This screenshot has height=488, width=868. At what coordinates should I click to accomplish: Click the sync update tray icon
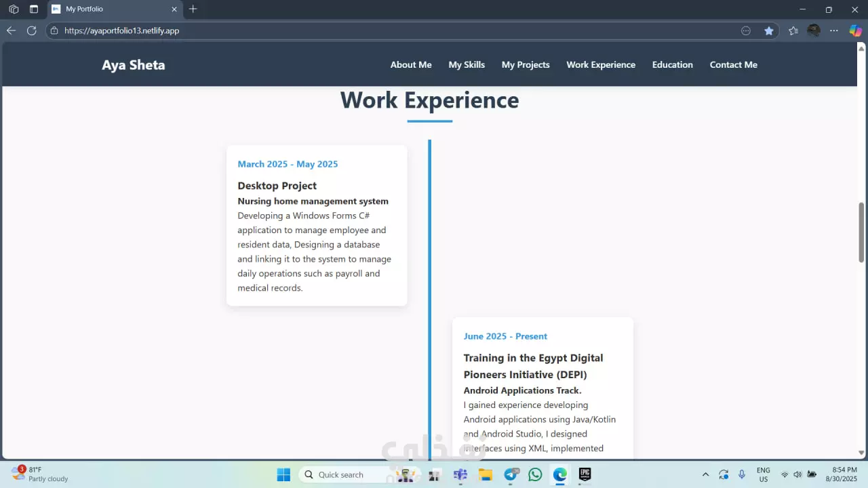[x=724, y=474]
